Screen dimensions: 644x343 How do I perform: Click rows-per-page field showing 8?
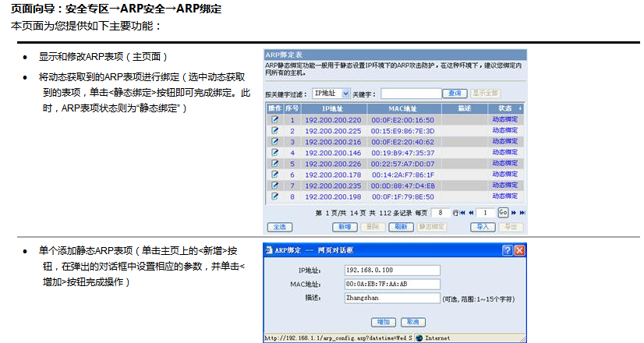(x=441, y=213)
